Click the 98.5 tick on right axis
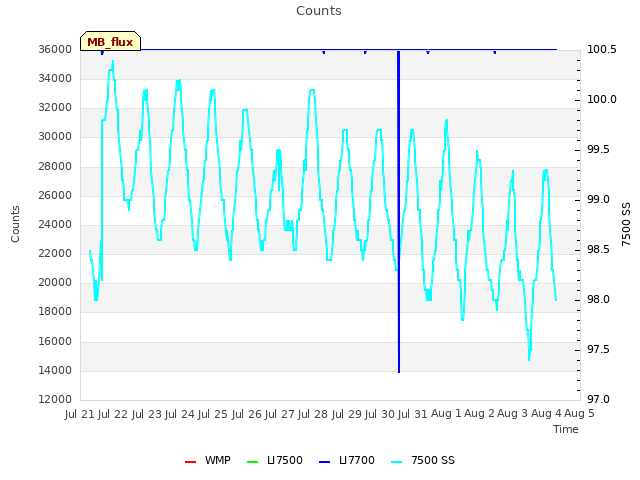 pos(598,250)
